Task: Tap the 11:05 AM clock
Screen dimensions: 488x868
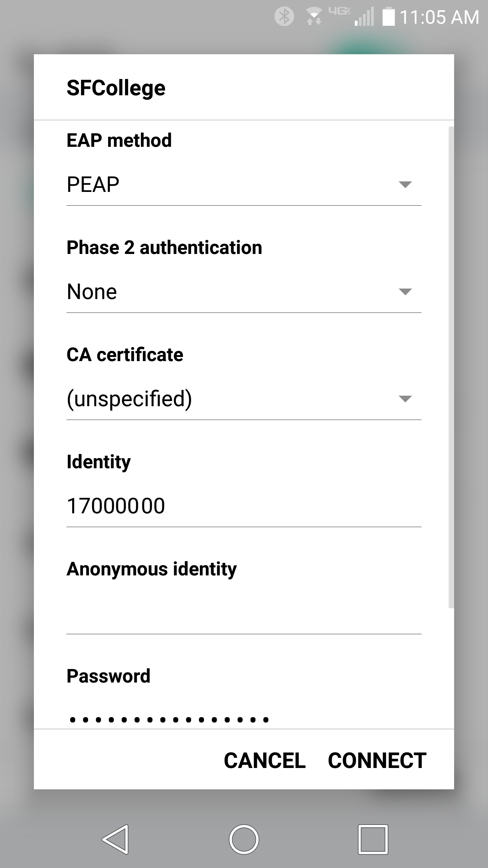Action: (439, 17)
